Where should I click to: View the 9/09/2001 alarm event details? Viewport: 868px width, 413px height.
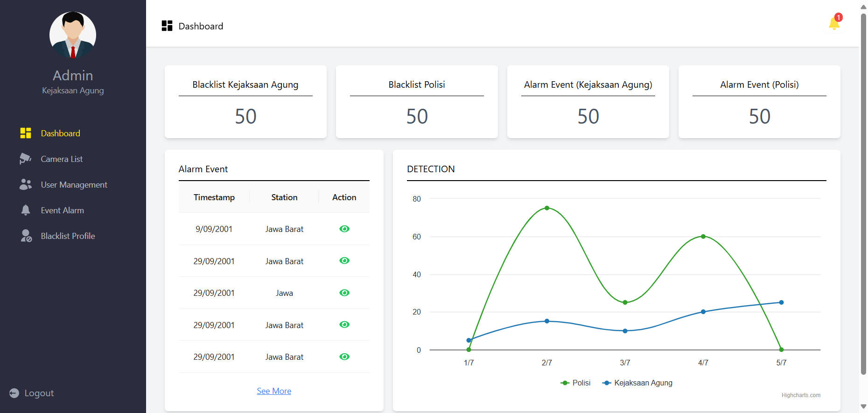pyautogui.click(x=344, y=229)
